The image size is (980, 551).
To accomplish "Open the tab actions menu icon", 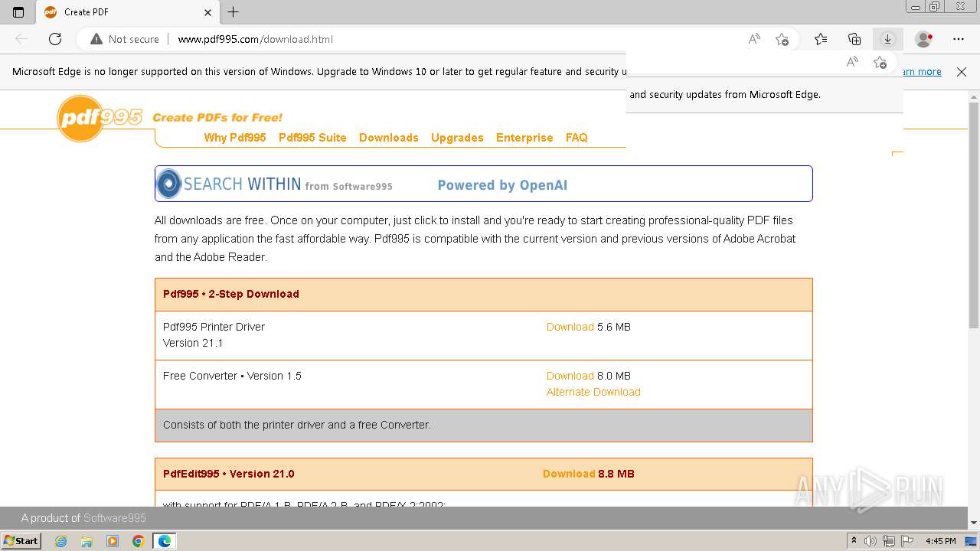I will tap(18, 12).
